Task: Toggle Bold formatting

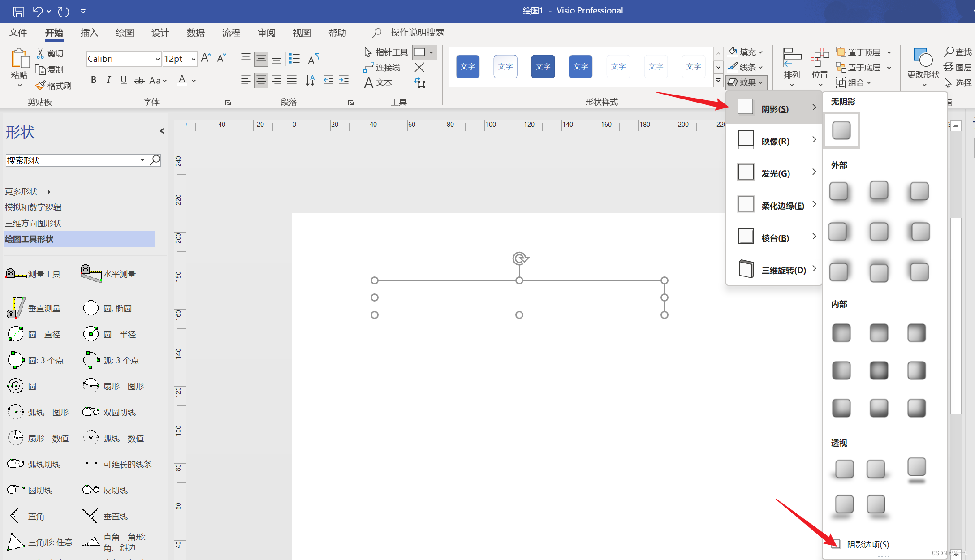Action: (93, 80)
